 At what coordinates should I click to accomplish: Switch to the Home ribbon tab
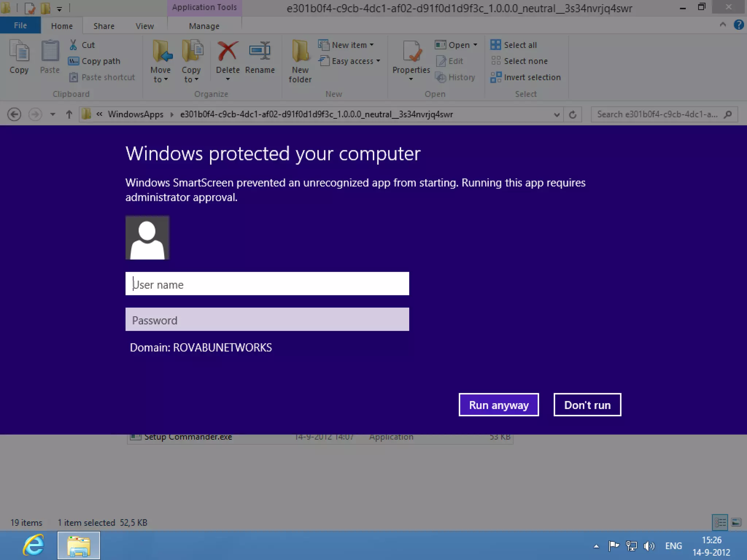(x=62, y=26)
